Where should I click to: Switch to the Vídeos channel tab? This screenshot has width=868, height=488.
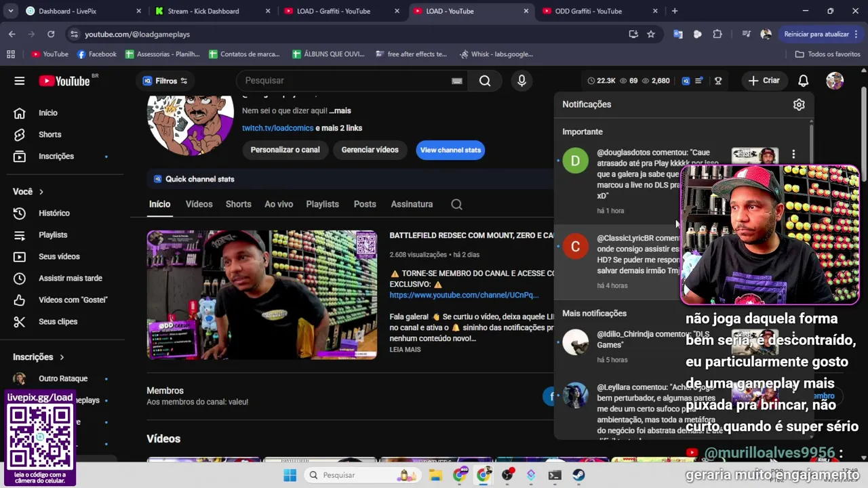click(x=199, y=204)
